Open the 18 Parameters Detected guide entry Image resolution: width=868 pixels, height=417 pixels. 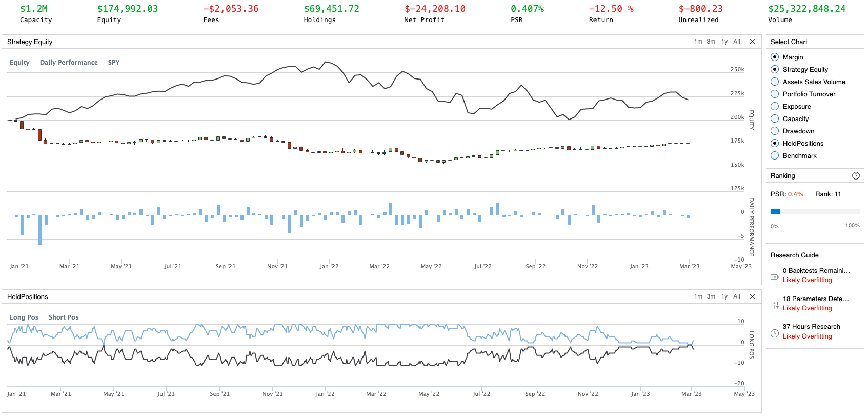815,299
